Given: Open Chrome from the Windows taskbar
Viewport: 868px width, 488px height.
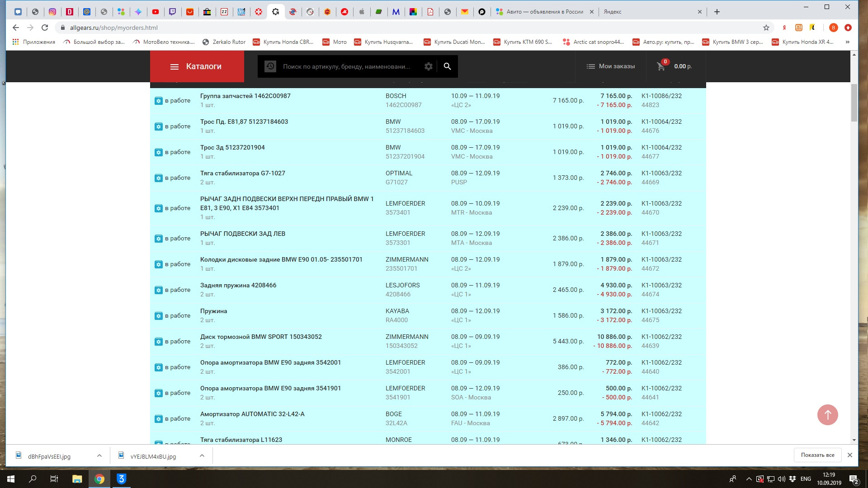Looking at the screenshot, I should point(99,479).
